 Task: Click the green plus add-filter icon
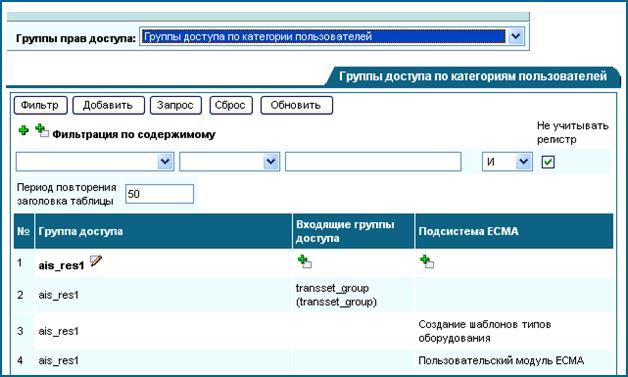tap(24, 130)
